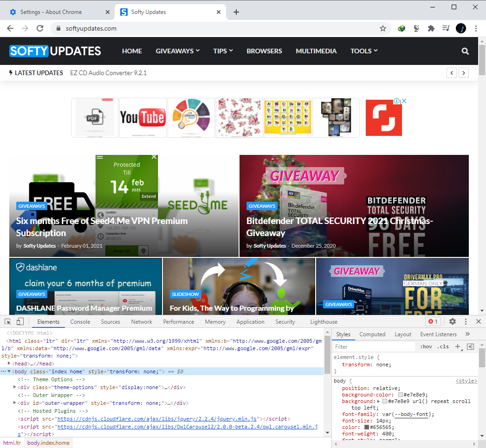Open the TOOLS dropdown menu

click(x=364, y=51)
